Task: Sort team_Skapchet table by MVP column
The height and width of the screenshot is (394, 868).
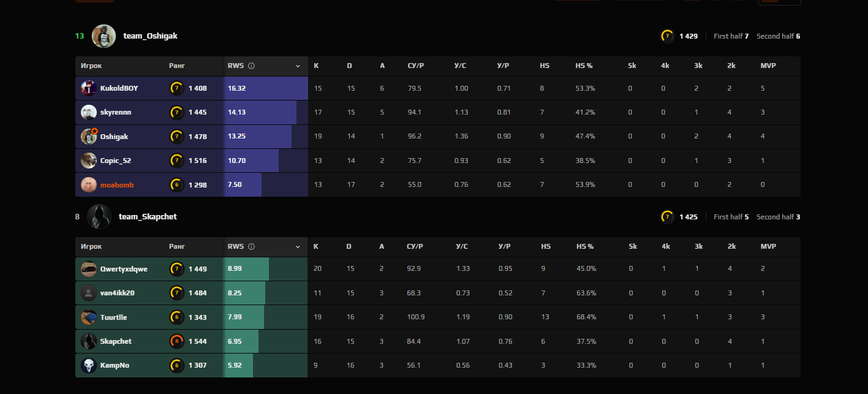Action: pyautogui.click(x=768, y=246)
